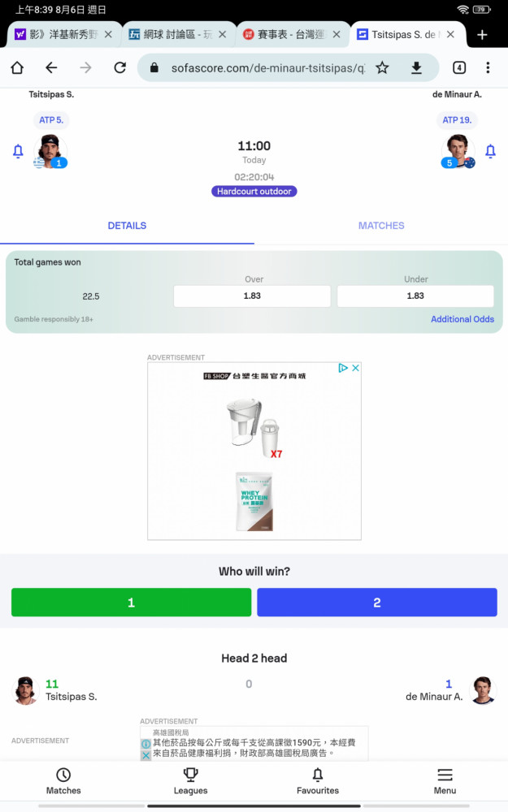
Task: Go back with the left arrow
Action: point(51,67)
